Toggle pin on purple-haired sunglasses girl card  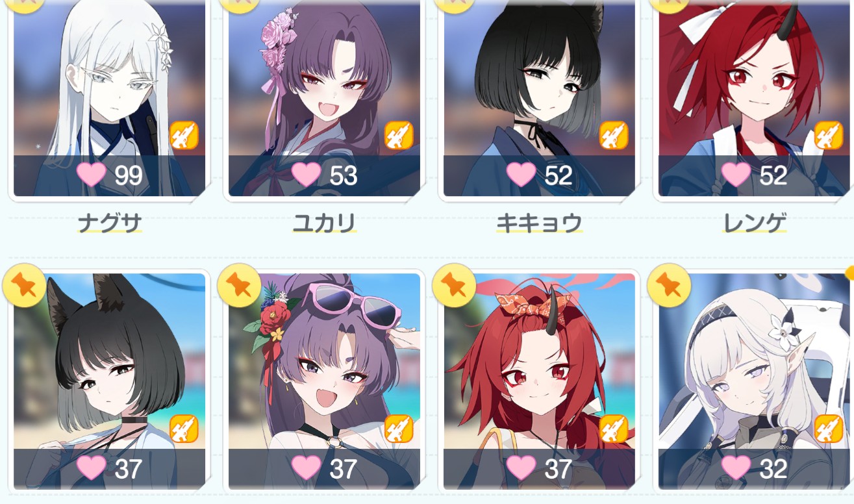(239, 285)
